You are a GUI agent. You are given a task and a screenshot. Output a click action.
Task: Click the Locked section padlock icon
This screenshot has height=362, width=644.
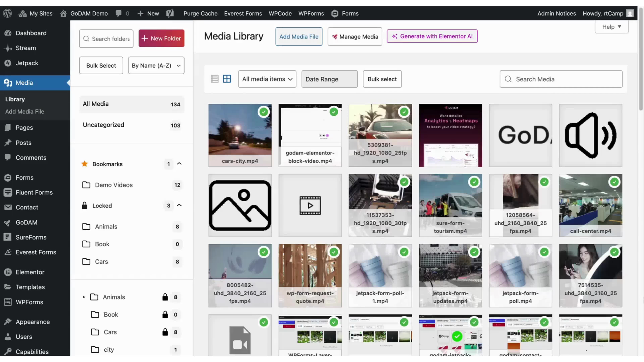(85, 206)
